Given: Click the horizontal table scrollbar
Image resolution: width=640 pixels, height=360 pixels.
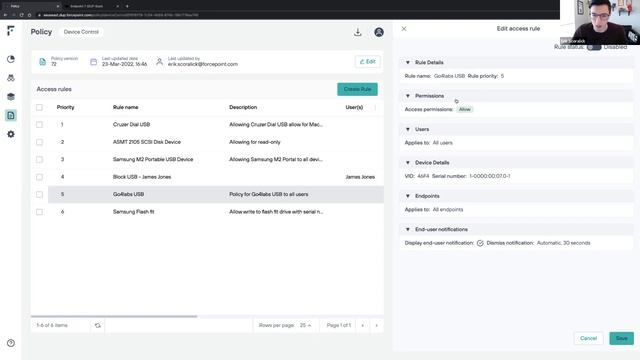Looking at the screenshot, I should click(x=114, y=316).
